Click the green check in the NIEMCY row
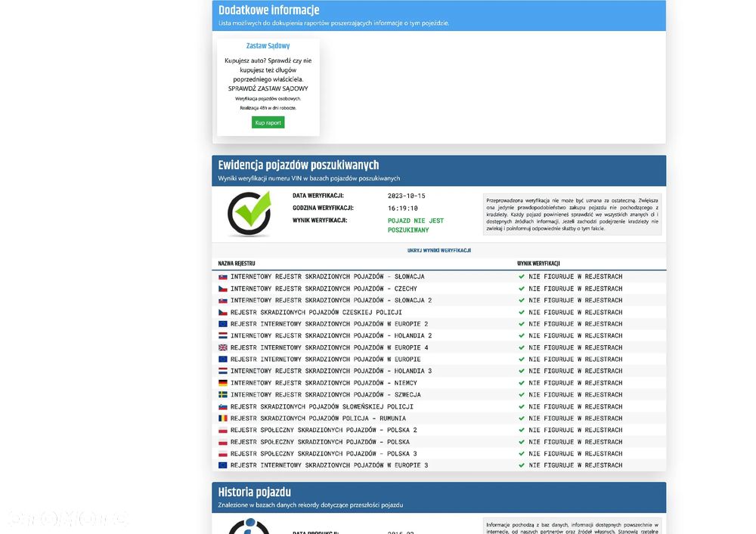 [521, 383]
